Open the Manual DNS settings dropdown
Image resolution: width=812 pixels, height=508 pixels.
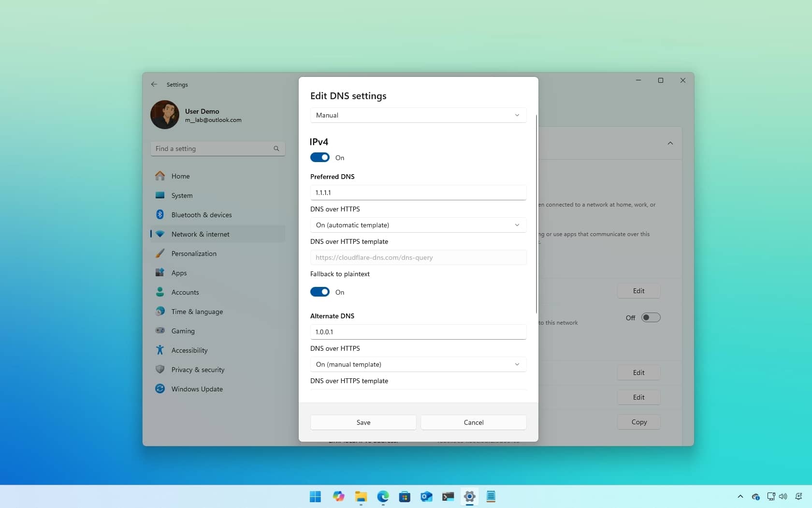(418, 115)
